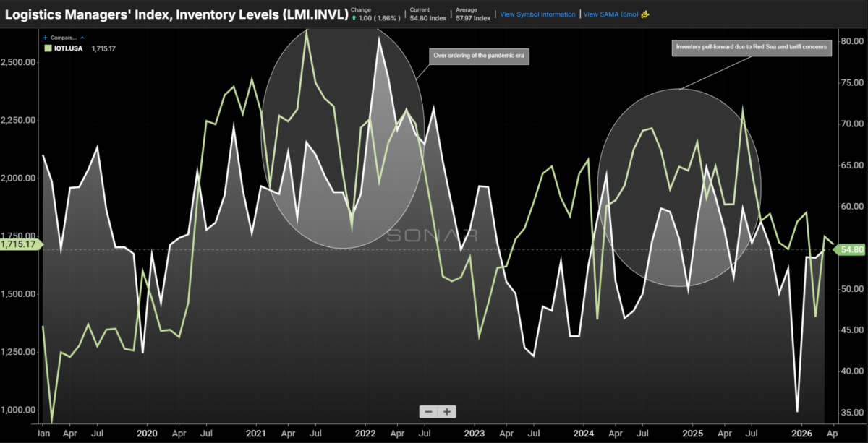Select the Over ordering of pandemic era annotation
This screenshot has height=443, width=868.
pos(481,56)
